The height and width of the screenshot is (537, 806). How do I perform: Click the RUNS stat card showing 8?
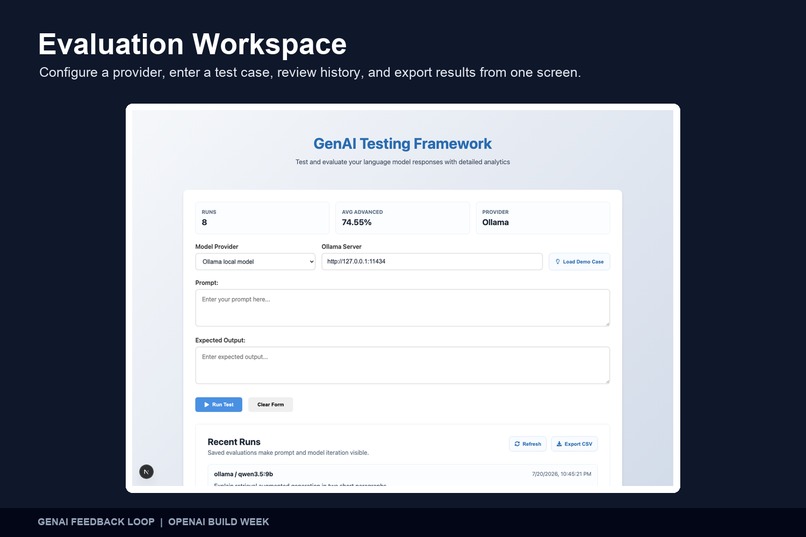tap(262, 218)
